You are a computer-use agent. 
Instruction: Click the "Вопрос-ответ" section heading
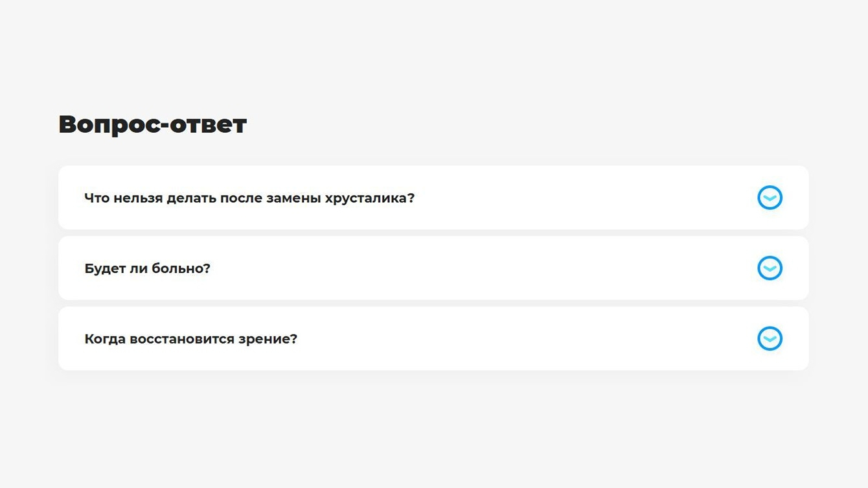[152, 124]
